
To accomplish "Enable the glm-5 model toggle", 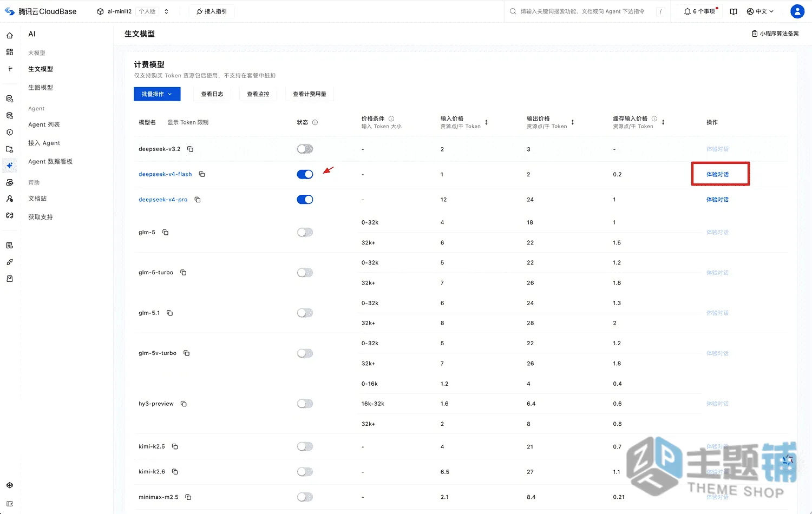I will [x=305, y=232].
